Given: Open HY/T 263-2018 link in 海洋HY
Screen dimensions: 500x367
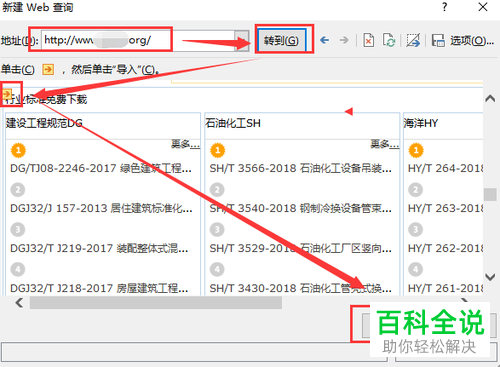Looking at the screenshot, I should pos(445,208).
